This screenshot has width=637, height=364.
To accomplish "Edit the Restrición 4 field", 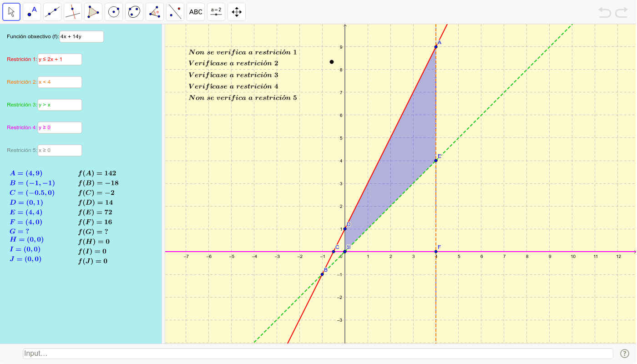I will pyautogui.click(x=60, y=127).
